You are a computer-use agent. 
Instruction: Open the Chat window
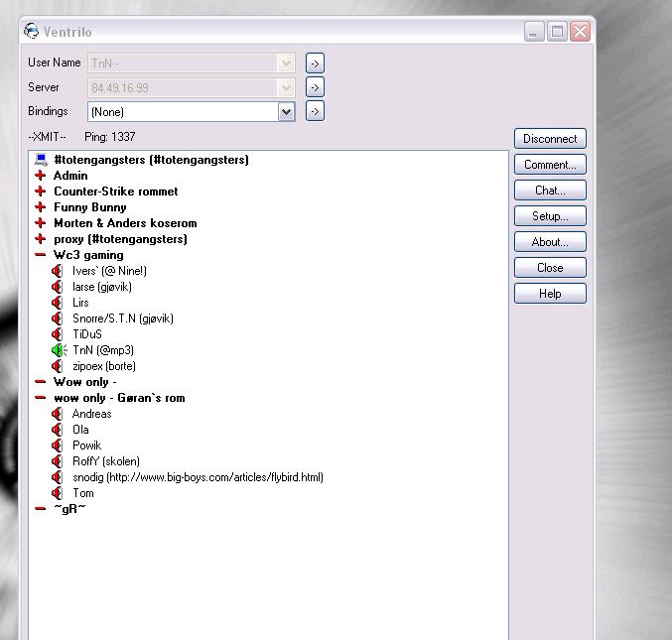point(550,191)
